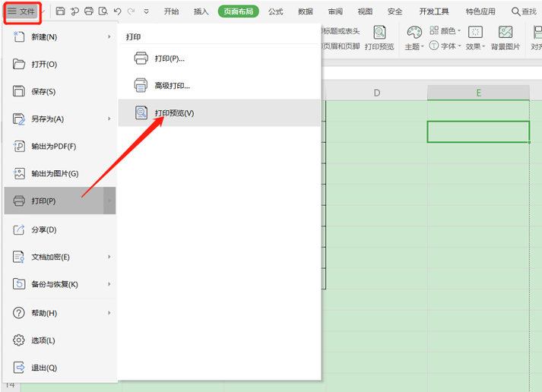Viewport: 542px width, 392px height.
Task: Switch to the 开始 tab
Action: pyautogui.click(x=171, y=11)
